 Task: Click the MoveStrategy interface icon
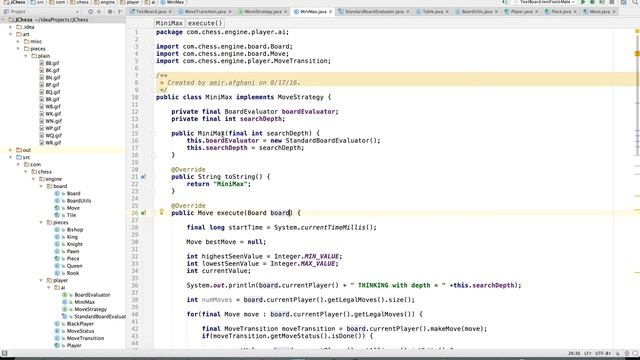click(x=64, y=309)
